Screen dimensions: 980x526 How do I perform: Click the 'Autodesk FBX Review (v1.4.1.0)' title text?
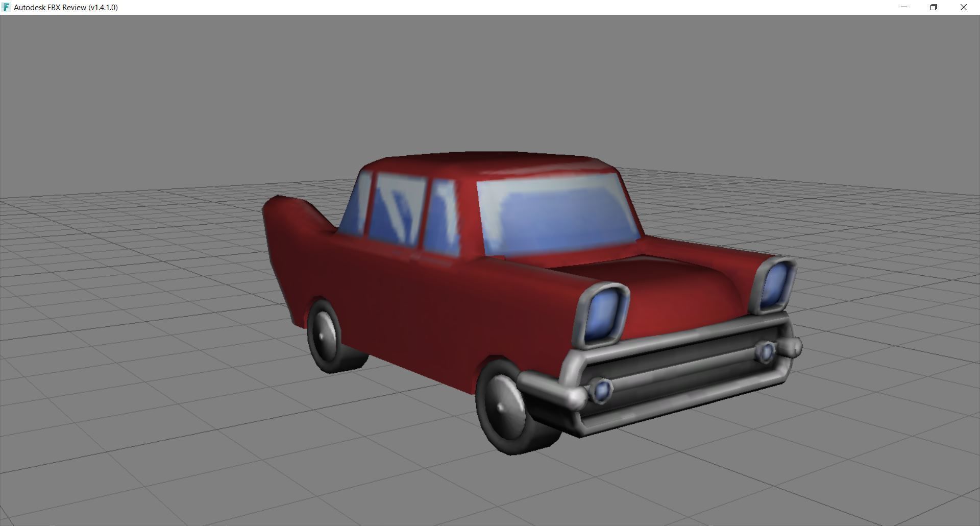pos(66,8)
